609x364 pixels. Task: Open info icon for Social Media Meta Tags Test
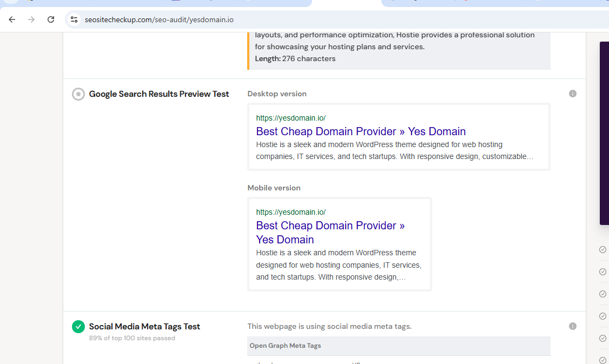[572, 326]
